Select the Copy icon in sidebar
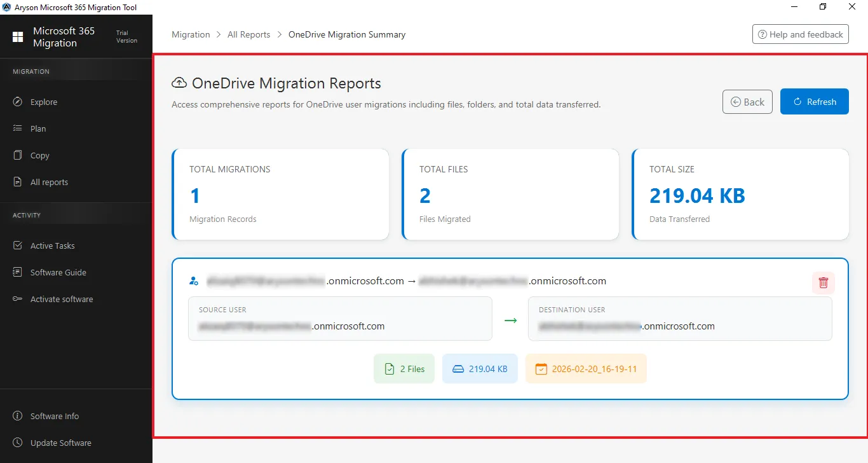The width and height of the screenshot is (868, 463). (x=18, y=155)
